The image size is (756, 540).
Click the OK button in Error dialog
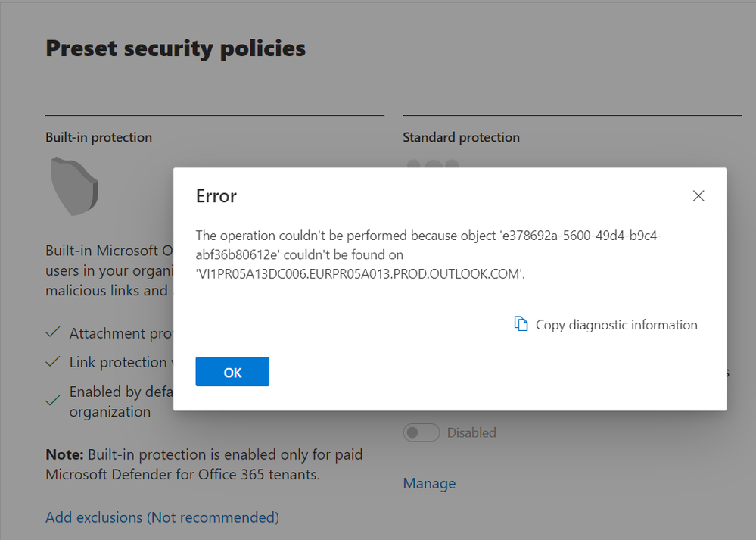[x=232, y=372]
